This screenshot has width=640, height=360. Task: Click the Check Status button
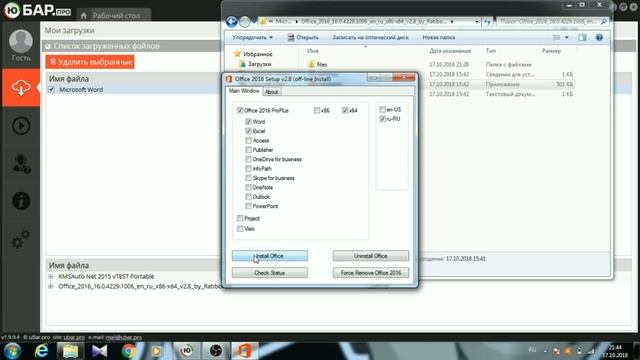pyautogui.click(x=270, y=273)
